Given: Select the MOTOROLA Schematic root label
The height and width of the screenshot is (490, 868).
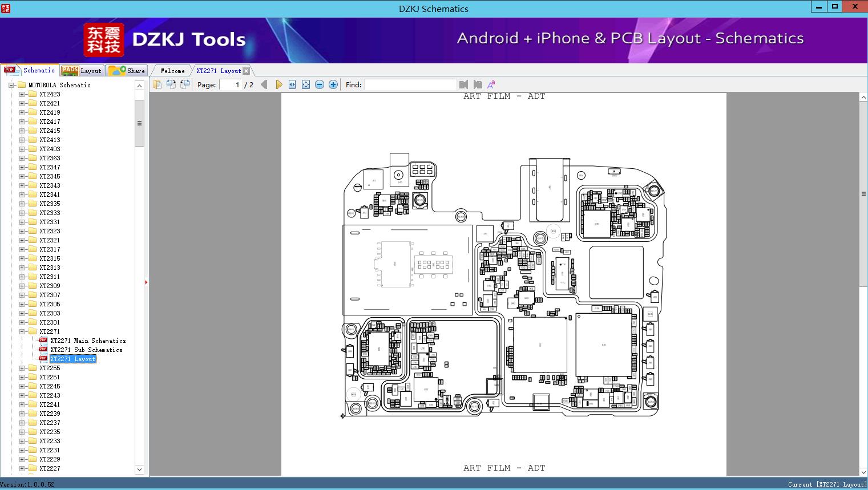Looking at the screenshot, I should [59, 85].
